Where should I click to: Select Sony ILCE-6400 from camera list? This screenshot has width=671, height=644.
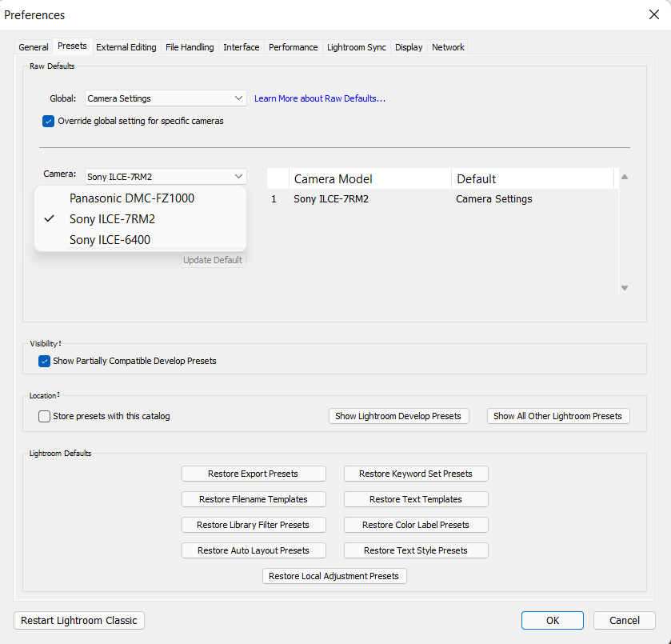pos(110,240)
